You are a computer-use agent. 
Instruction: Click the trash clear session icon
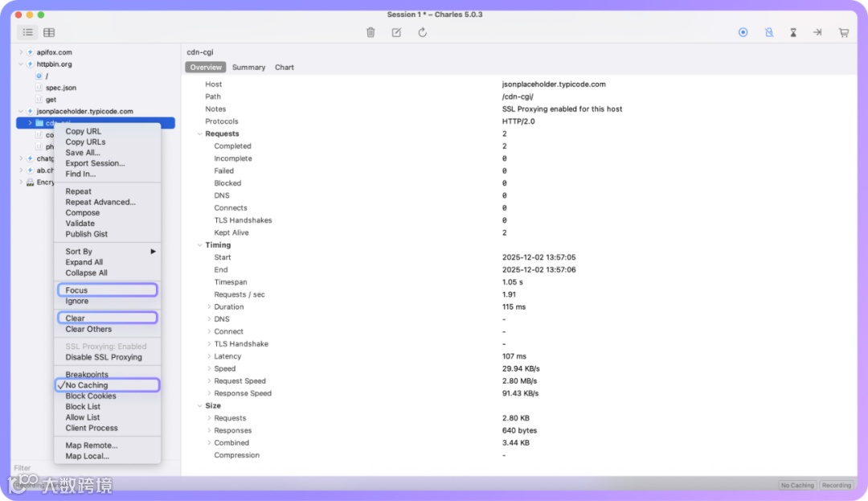371,33
